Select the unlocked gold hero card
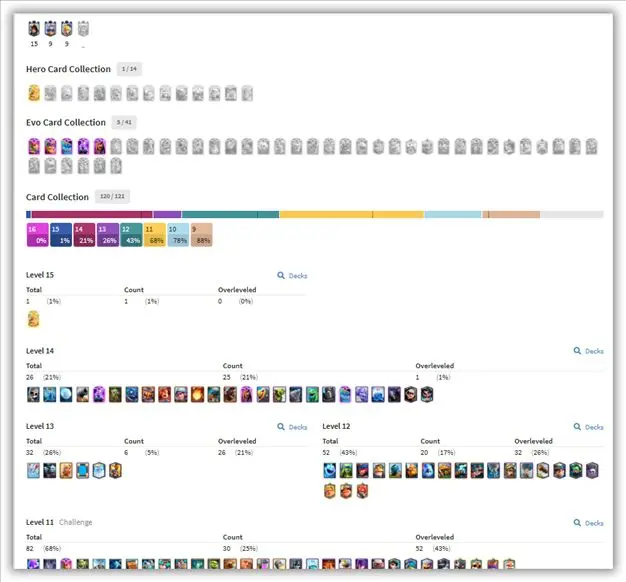Image resolution: width=626 pixels, height=582 pixels. point(34,93)
